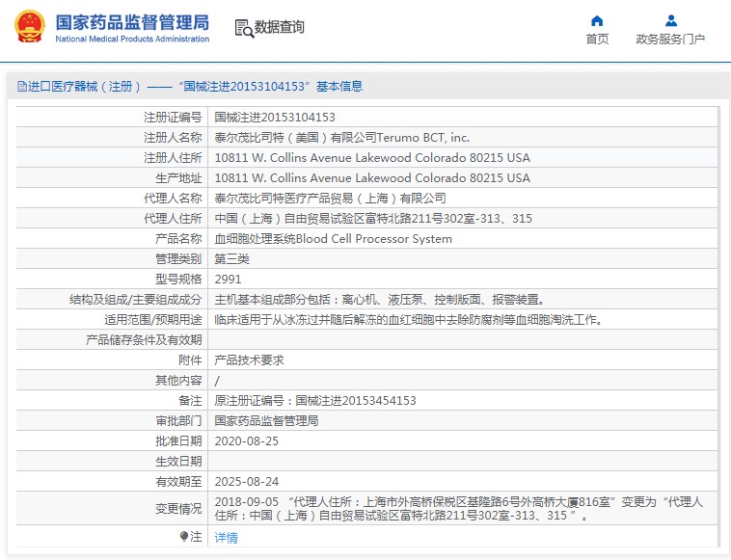The width and height of the screenshot is (731, 560).
Task: Click the 适用范围/预期用途 description text
Action: 408,320
